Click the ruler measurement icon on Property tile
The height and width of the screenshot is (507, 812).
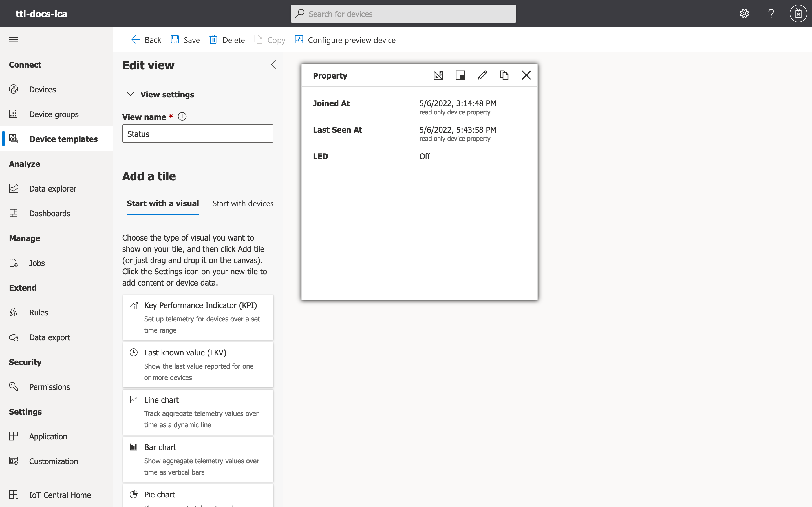[x=438, y=75]
